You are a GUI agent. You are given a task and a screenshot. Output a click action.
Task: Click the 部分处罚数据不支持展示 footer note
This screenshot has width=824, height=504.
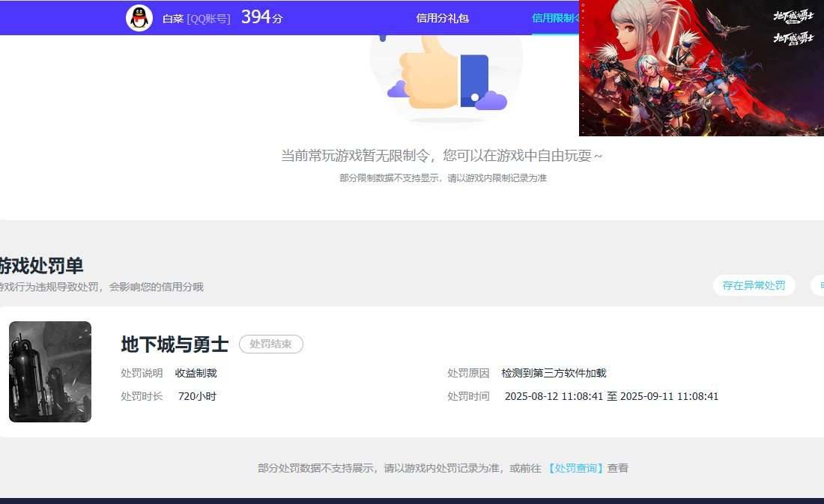click(443, 468)
